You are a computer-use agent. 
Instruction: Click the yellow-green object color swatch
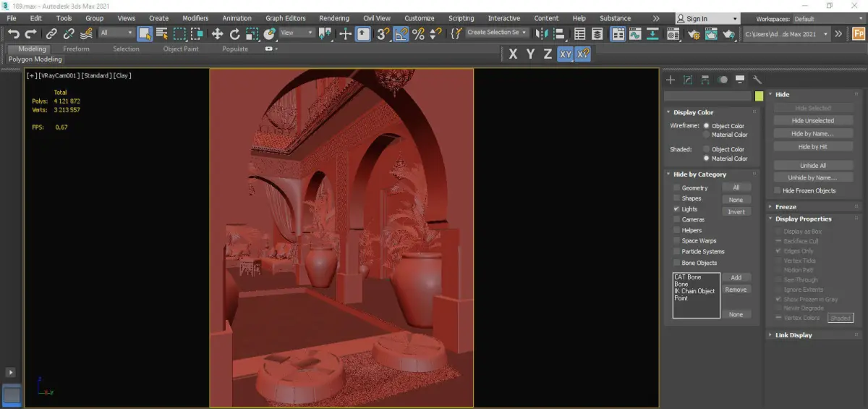759,96
